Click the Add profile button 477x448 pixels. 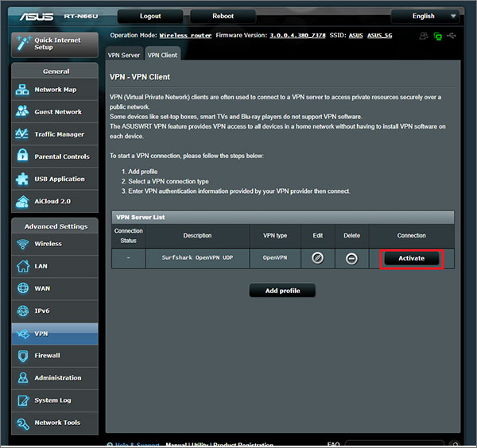[282, 291]
